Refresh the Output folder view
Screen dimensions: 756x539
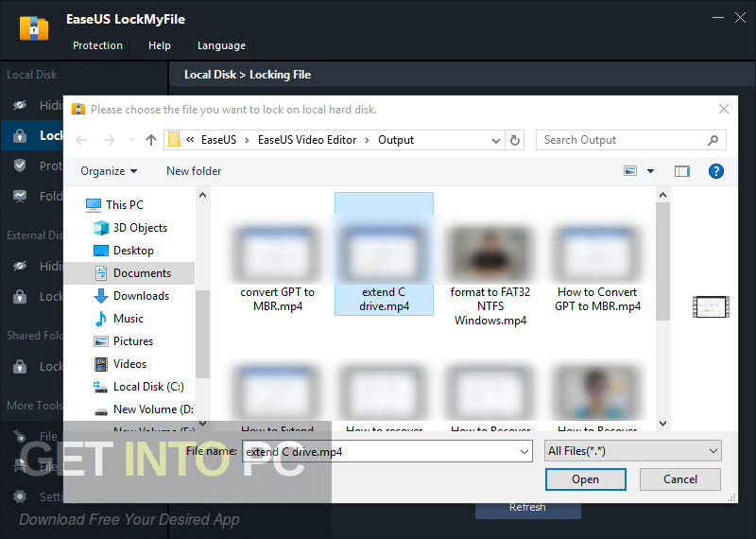coord(515,140)
